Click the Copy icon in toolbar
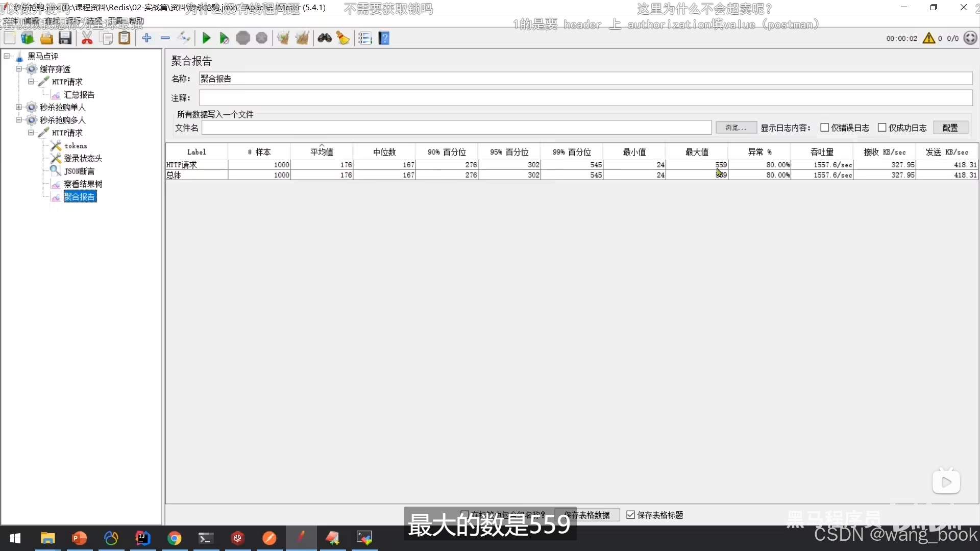Image resolution: width=980 pixels, height=551 pixels. (106, 38)
